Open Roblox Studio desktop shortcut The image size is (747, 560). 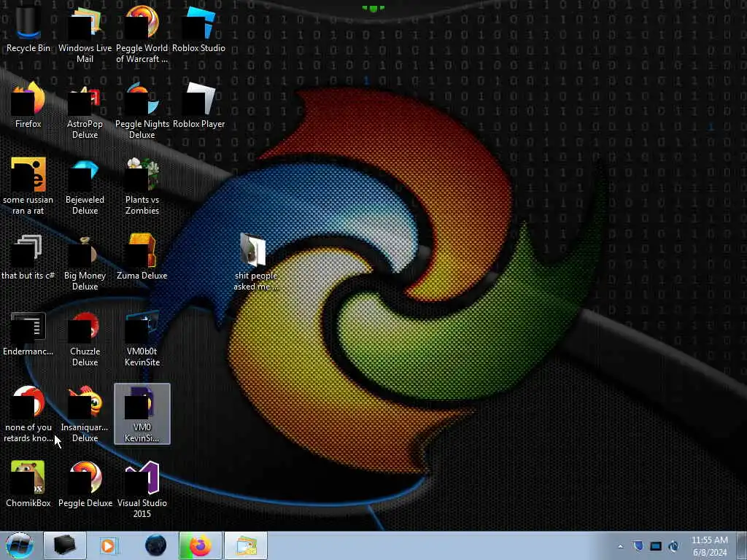pos(198,28)
